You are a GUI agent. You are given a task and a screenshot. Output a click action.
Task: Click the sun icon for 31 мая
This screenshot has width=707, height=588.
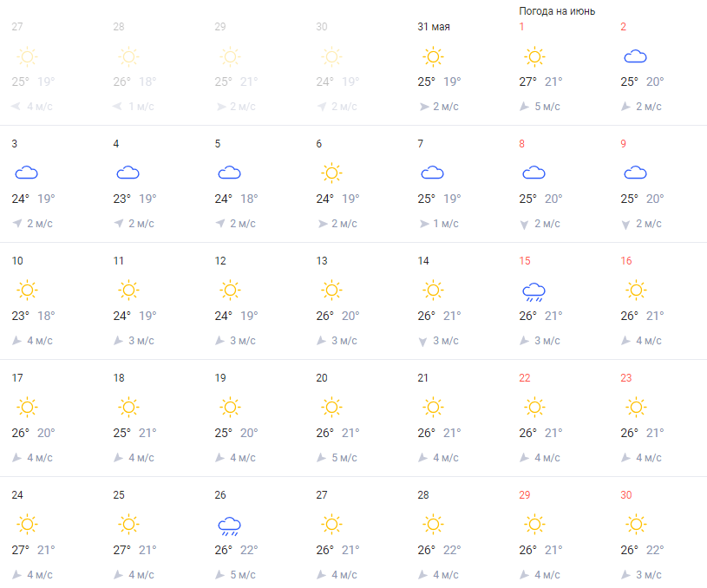pyautogui.click(x=433, y=57)
